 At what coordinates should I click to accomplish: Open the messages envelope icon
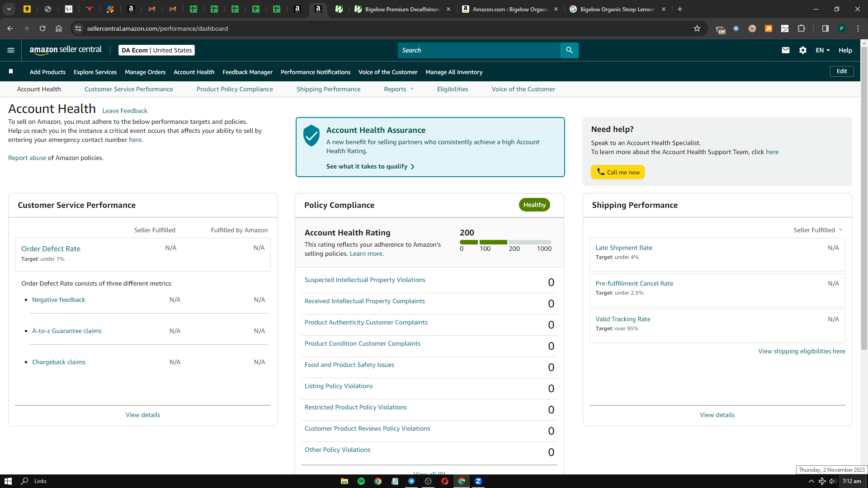pos(786,50)
